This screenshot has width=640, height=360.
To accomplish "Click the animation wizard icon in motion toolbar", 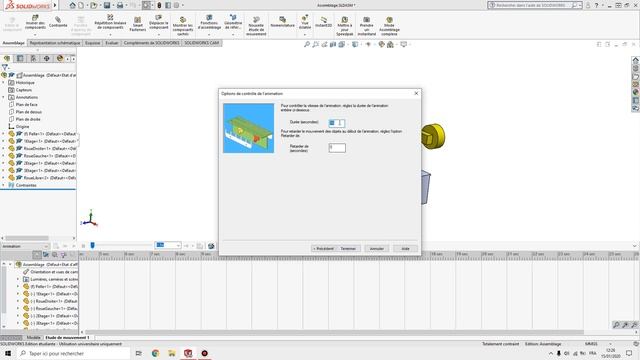I will pos(211,246).
